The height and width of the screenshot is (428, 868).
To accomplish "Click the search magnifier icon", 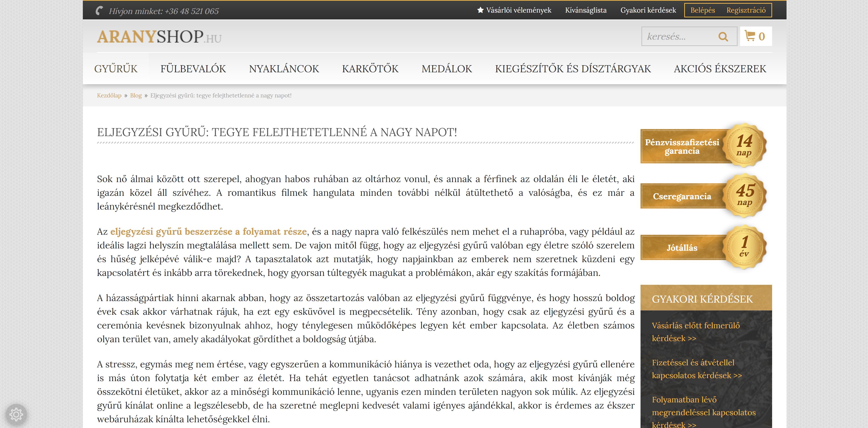I will 723,36.
